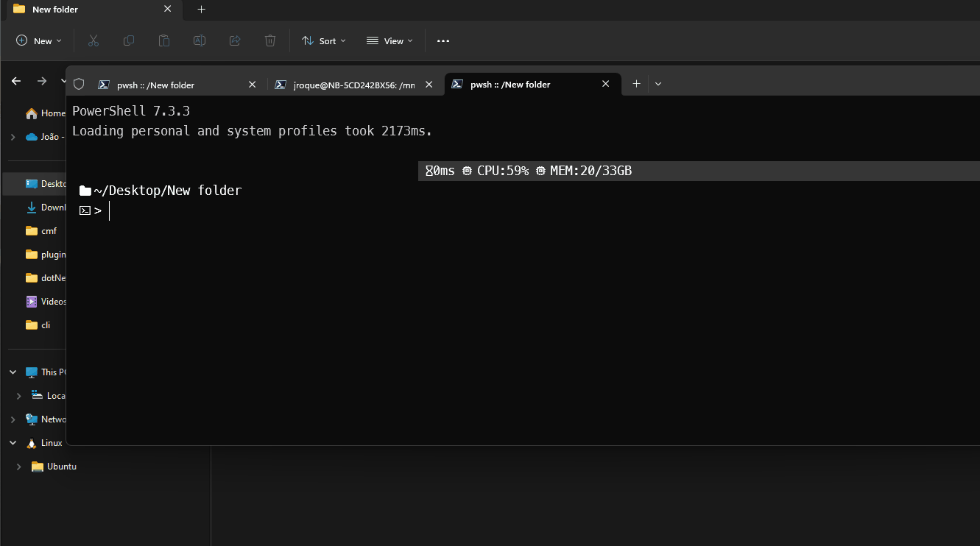
Task: Expand the João OneDrive node
Action: (13, 137)
